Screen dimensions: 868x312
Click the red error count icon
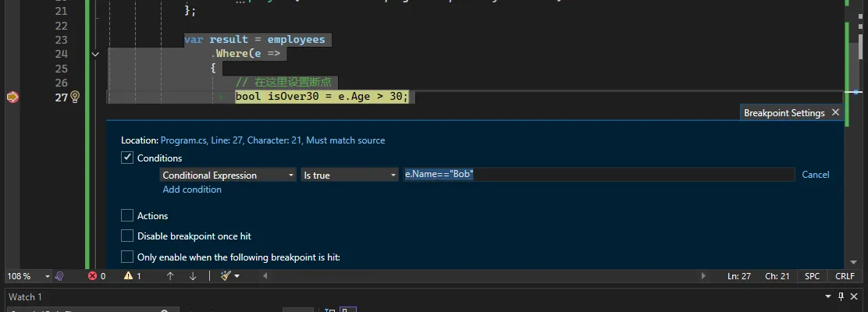92,275
